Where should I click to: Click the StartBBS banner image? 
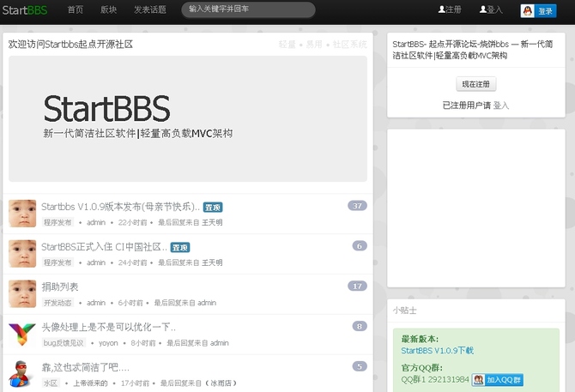tap(188, 118)
